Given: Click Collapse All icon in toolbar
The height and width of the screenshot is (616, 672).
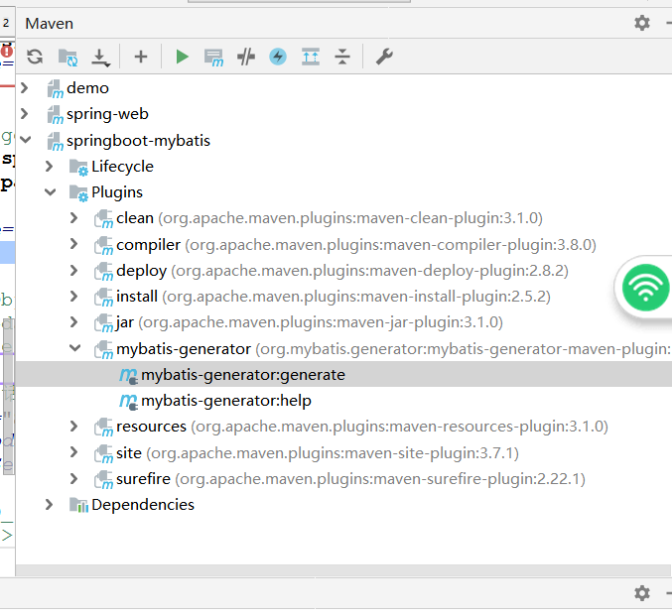Looking at the screenshot, I should pyautogui.click(x=342, y=57).
